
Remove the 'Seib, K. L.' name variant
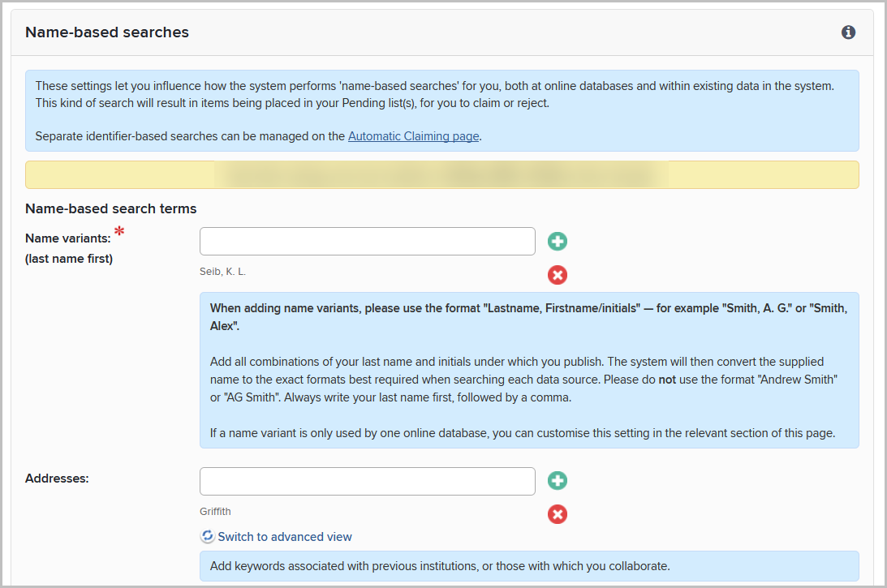[x=557, y=275]
